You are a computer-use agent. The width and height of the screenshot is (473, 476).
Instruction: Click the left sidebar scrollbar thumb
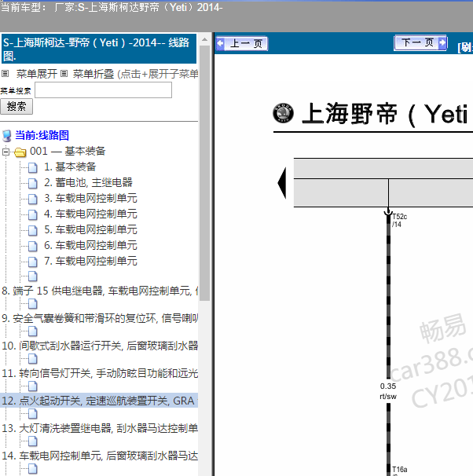pos(204,173)
